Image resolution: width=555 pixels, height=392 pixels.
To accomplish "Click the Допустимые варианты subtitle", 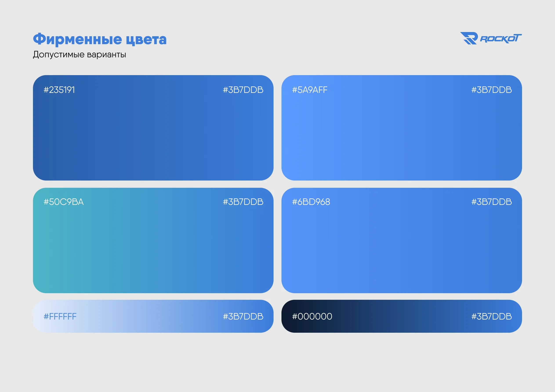I will (79, 54).
